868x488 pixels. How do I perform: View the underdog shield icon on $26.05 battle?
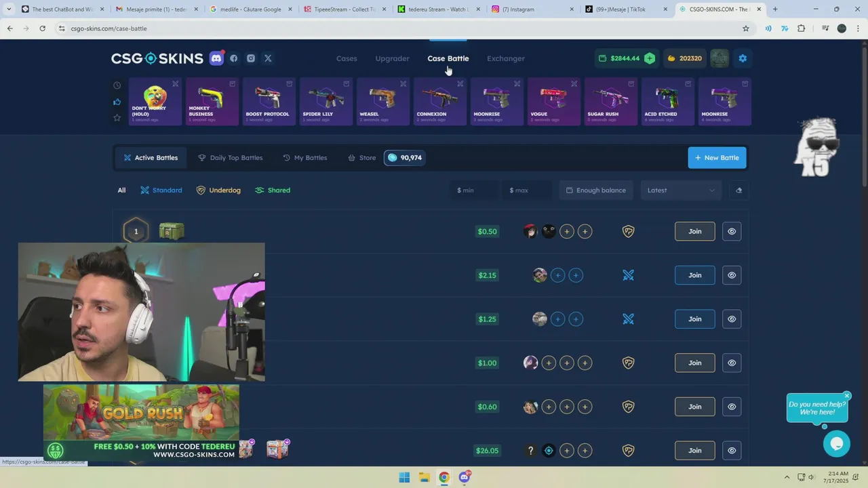tap(629, 451)
